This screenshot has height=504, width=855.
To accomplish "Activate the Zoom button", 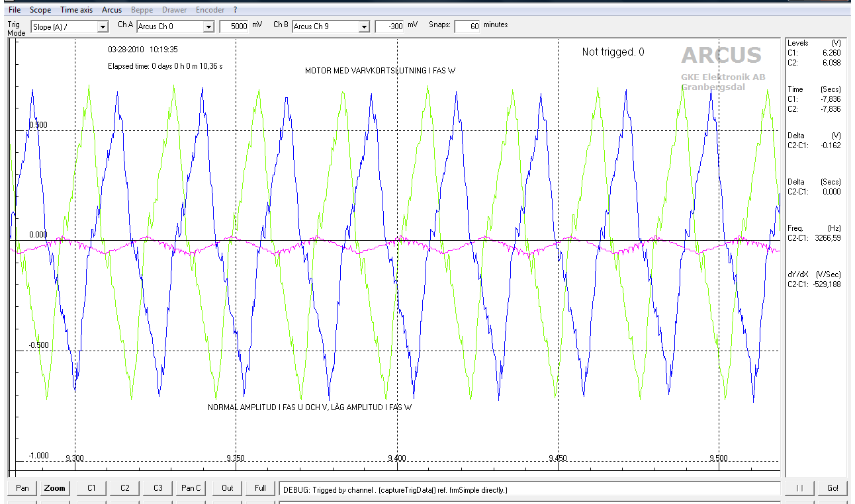I will 54,488.
